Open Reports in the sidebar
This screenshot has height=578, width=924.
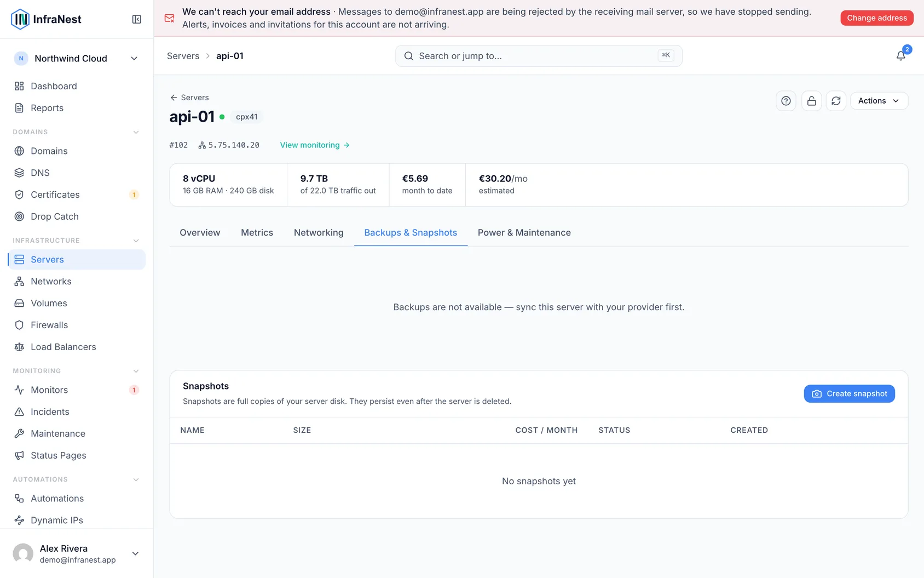[x=77, y=108]
